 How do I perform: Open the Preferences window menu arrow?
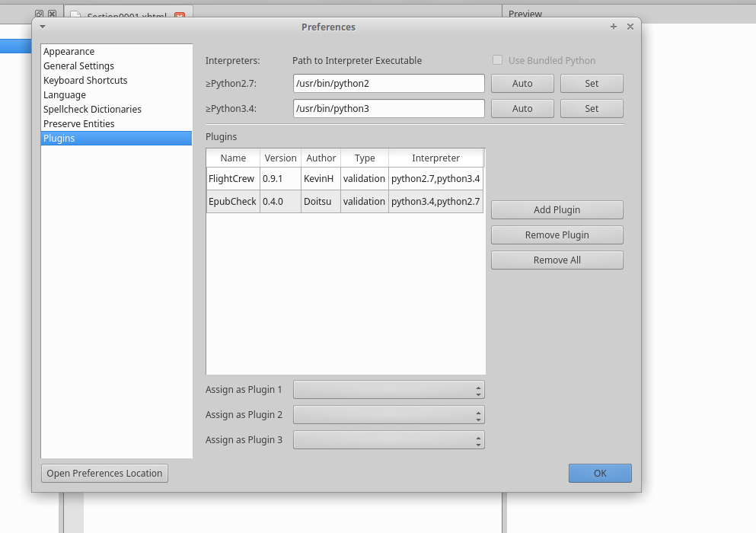(43, 27)
